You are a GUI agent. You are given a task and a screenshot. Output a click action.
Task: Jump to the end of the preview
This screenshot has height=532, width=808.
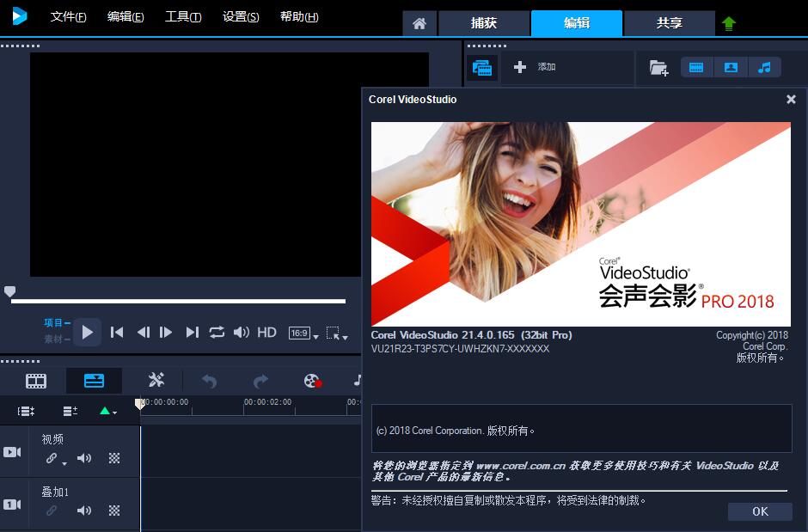coord(193,333)
